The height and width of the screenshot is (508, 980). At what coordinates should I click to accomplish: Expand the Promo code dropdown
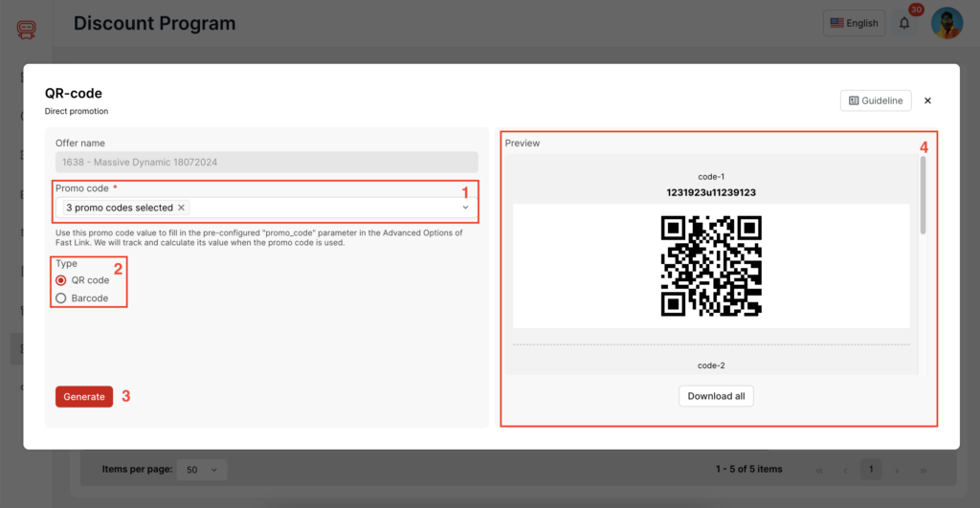[x=465, y=208]
